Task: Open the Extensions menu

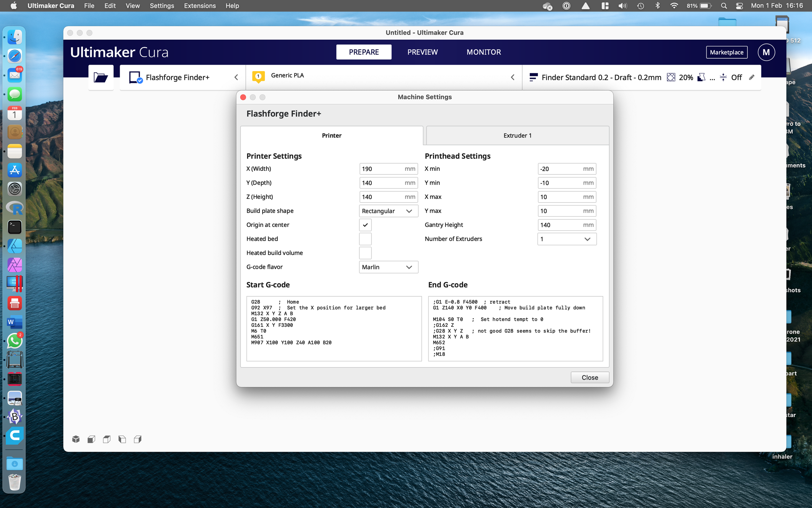Action: (x=200, y=6)
